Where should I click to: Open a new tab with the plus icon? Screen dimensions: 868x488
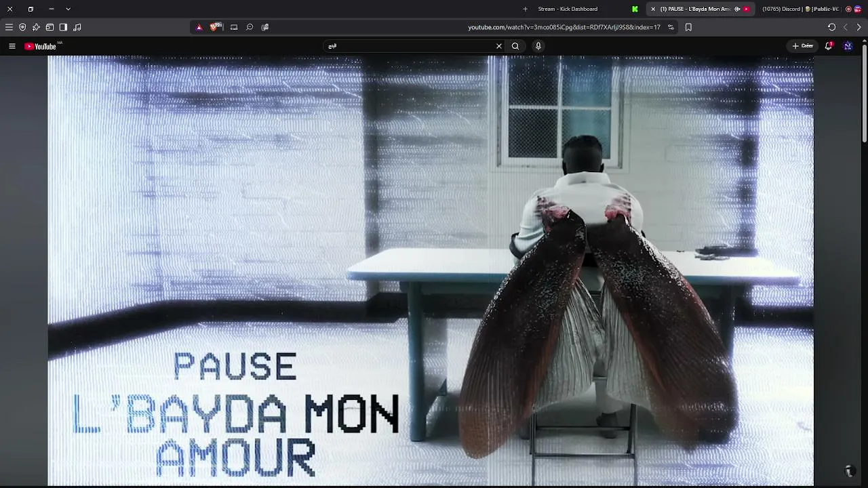525,9
